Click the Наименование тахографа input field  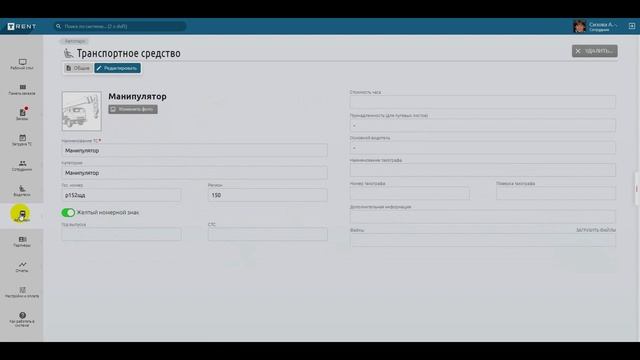point(482,170)
